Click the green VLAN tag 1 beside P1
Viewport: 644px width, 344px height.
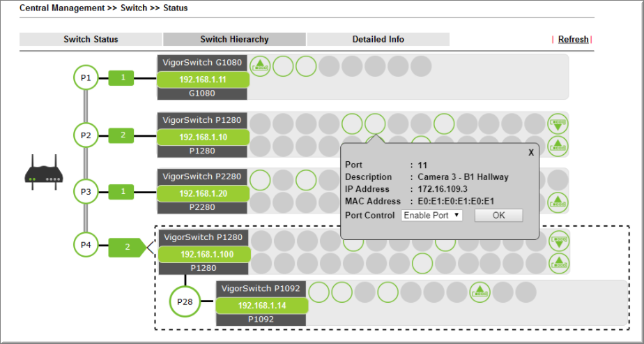[121, 77]
